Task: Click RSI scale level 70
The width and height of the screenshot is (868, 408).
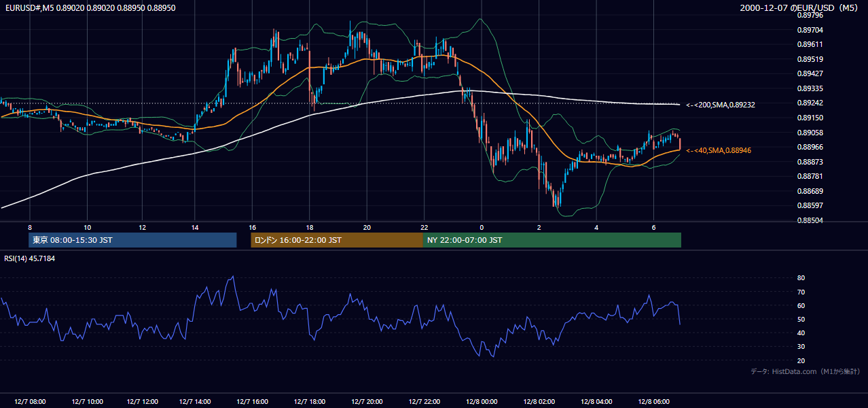Action: [x=801, y=292]
